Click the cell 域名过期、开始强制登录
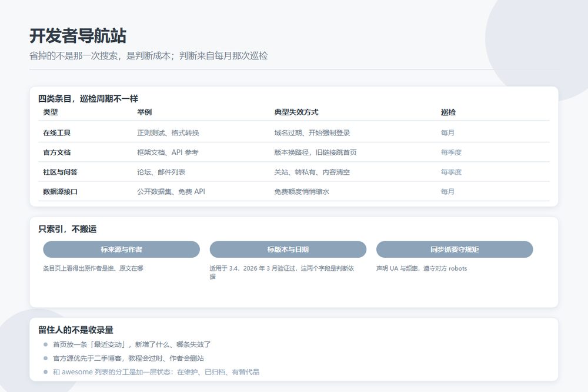Image resolution: width=588 pixels, height=392 pixels. (x=312, y=132)
